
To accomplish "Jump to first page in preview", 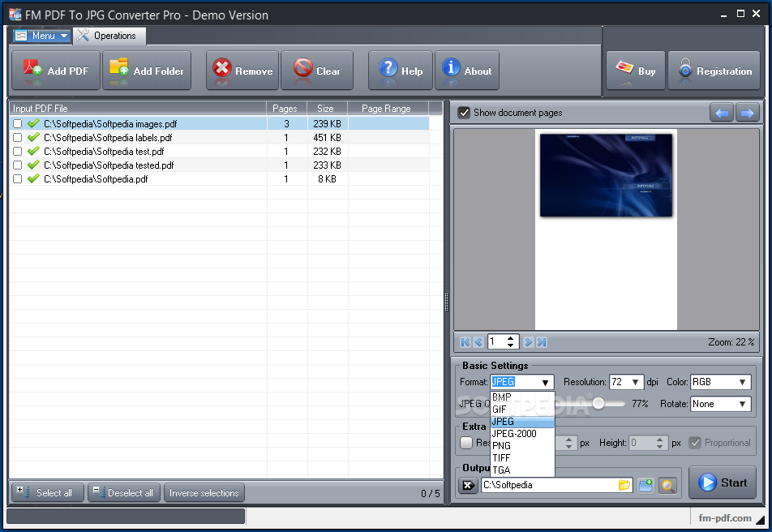I will 465,342.
